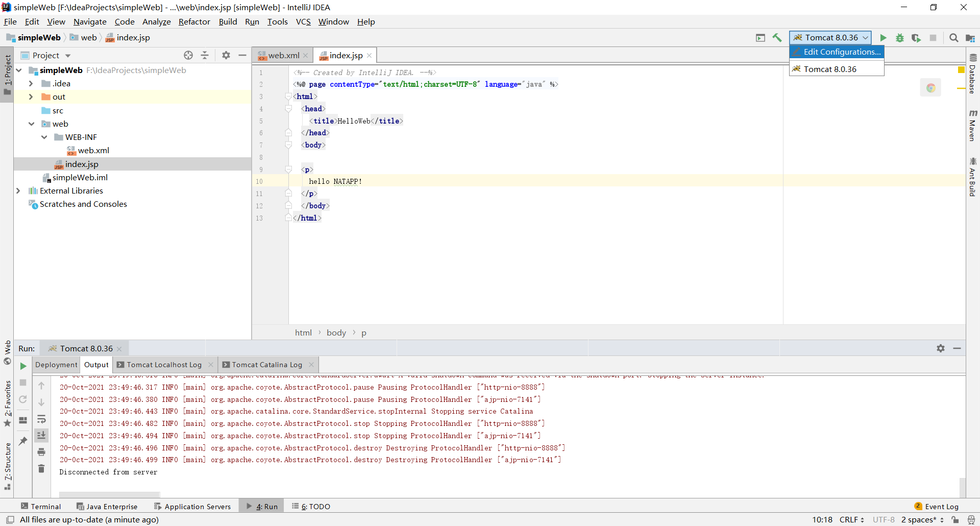Open the 6: TODO tool window

[311, 507]
